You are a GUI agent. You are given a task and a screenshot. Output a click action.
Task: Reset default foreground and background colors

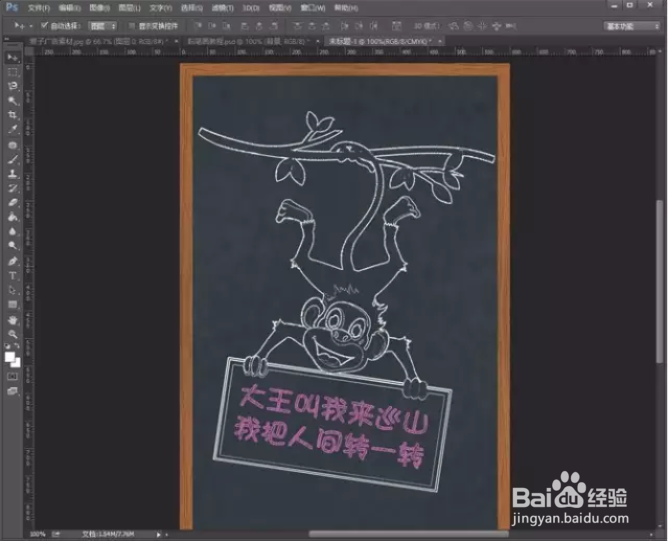click(7, 346)
